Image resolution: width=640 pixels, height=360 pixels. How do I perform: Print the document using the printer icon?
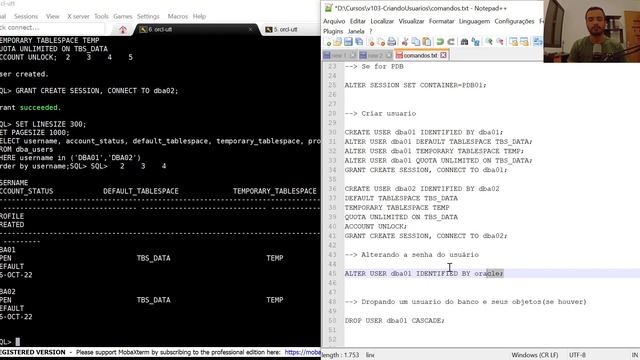[x=391, y=42]
